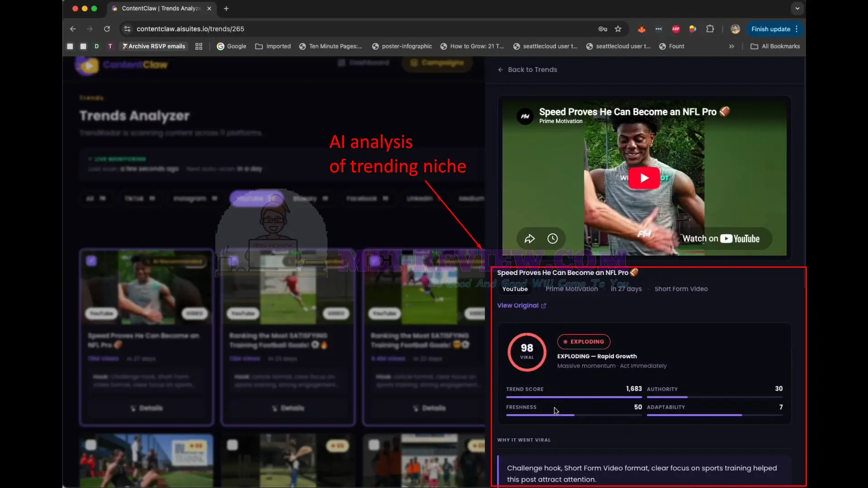
Task: Open the Dashboard navigation item
Action: (364, 63)
